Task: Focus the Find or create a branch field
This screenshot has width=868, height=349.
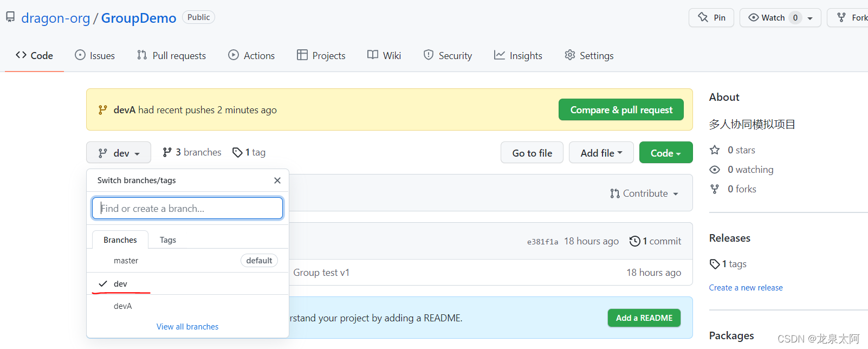Action: click(187, 208)
